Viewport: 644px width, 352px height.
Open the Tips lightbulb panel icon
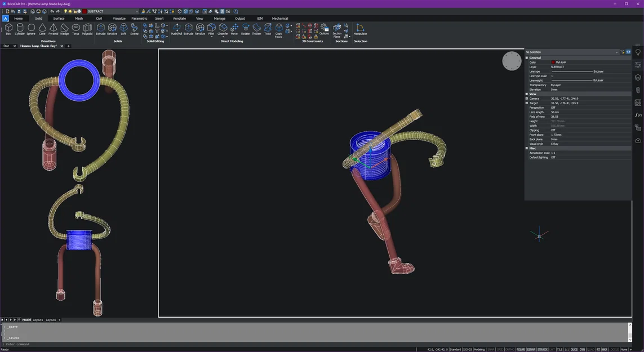click(638, 52)
